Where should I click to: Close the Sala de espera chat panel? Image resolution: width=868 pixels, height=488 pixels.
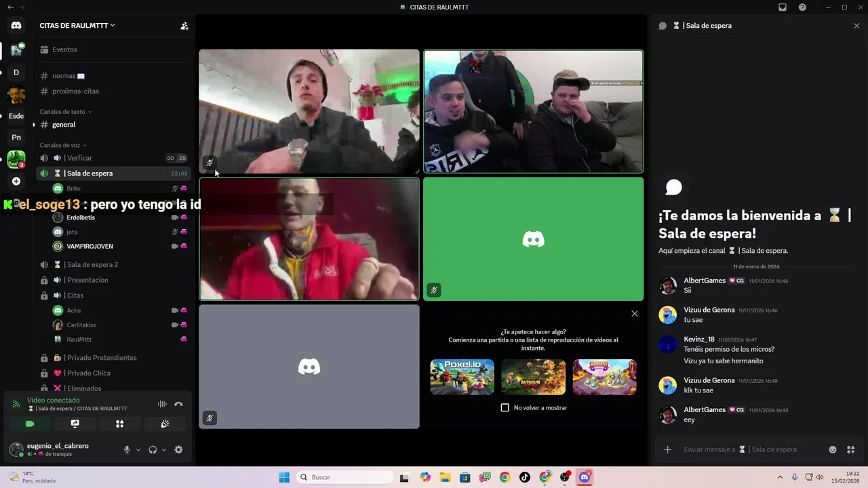856,26
